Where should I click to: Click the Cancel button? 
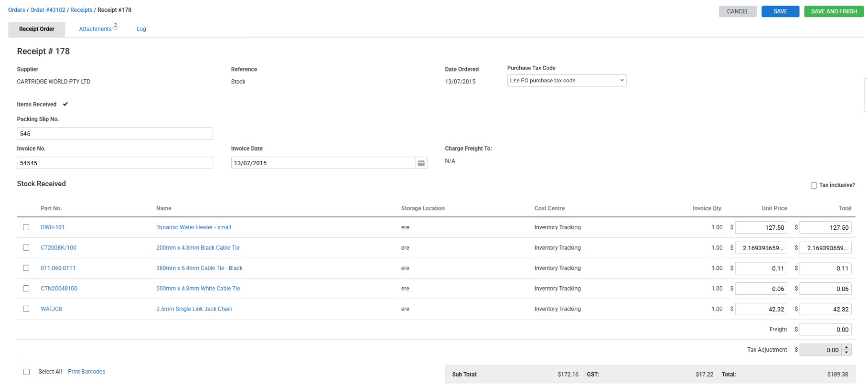click(x=738, y=11)
